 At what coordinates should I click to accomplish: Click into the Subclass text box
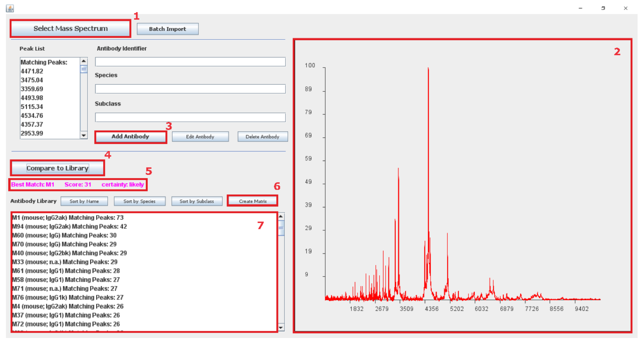tap(190, 117)
